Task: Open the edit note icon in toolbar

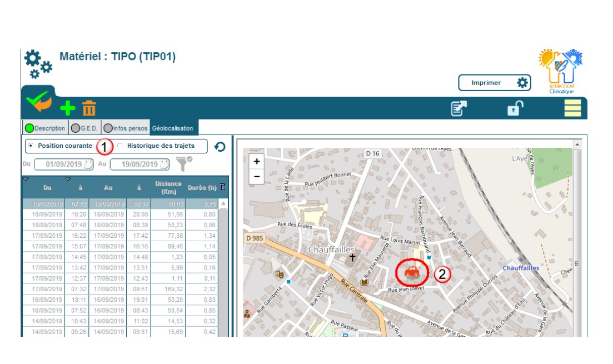Action: point(458,108)
